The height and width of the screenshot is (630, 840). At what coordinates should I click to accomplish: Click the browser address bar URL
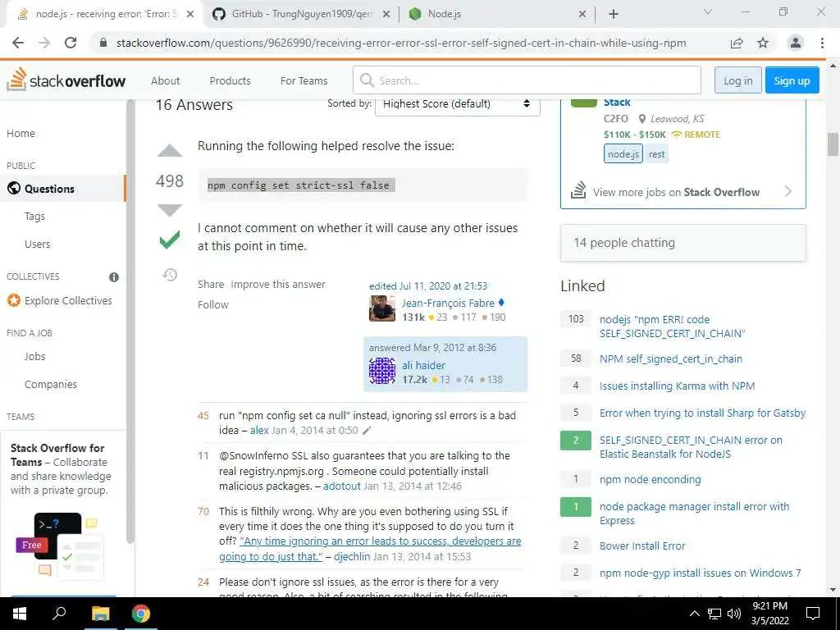coord(400,43)
